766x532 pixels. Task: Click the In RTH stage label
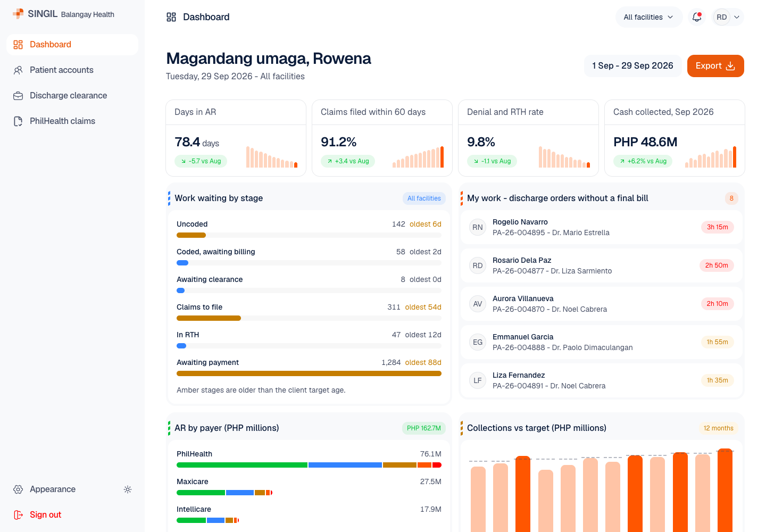coord(188,335)
